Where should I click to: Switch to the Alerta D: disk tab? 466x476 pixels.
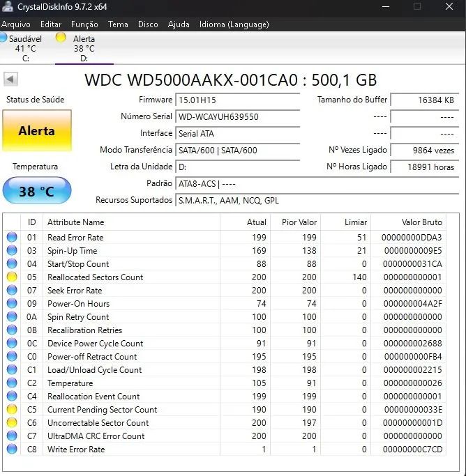pos(84,48)
